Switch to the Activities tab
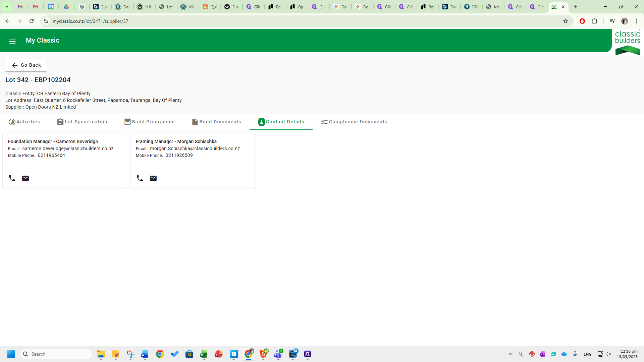The width and height of the screenshot is (644, 362). coord(24,122)
